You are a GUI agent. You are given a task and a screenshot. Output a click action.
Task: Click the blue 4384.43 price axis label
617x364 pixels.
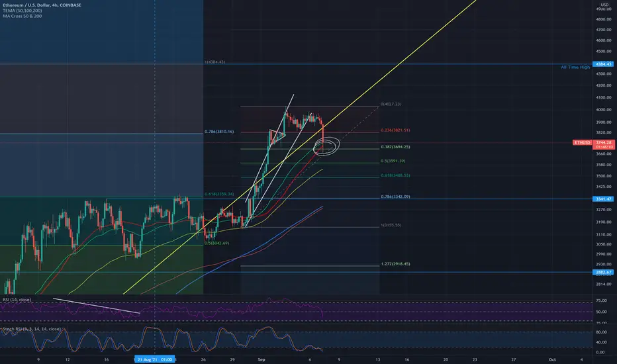603,64
